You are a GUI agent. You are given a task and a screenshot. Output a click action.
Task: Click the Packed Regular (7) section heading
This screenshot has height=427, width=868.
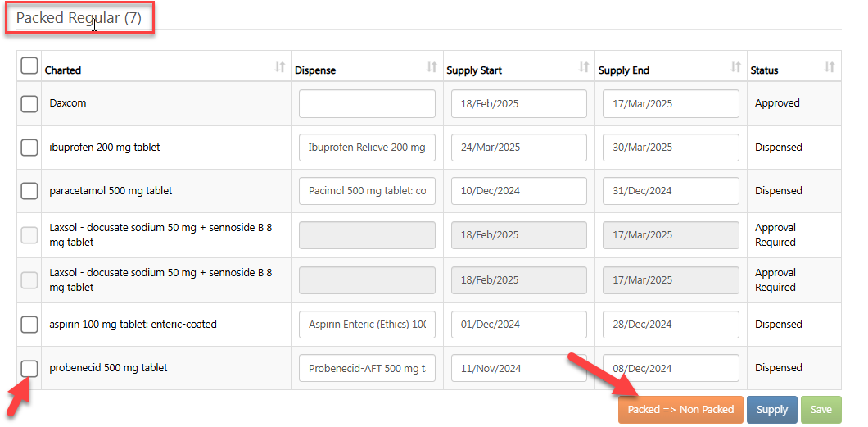click(x=79, y=18)
